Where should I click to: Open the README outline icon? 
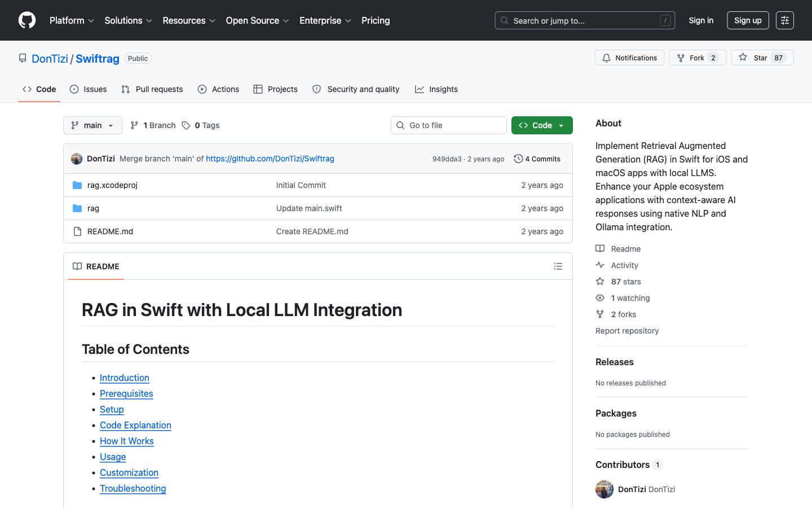click(558, 266)
